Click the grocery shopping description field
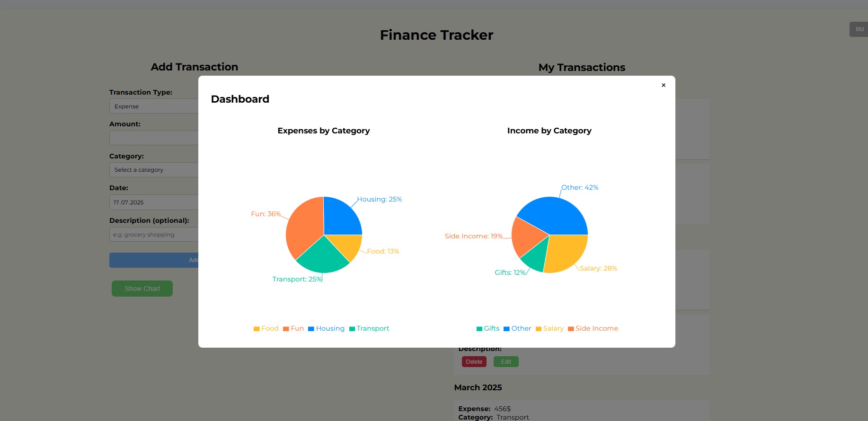Viewport: 868px width, 421px height. (x=156, y=234)
